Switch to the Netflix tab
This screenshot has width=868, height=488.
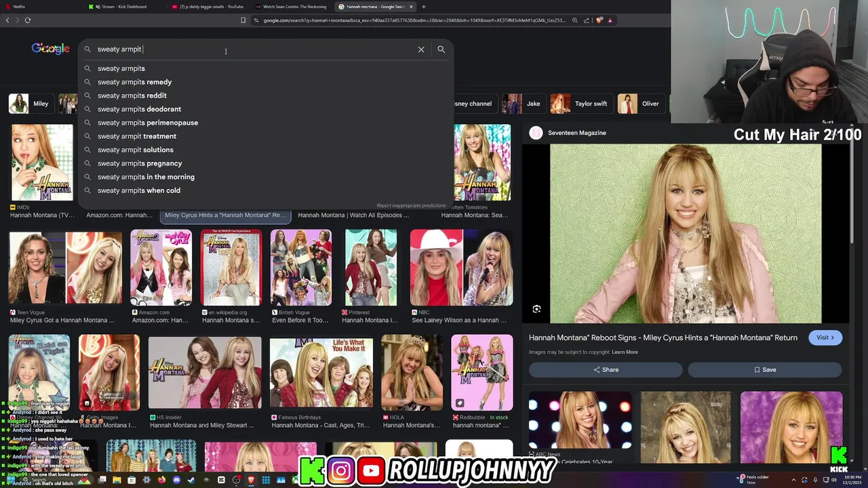(41, 7)
